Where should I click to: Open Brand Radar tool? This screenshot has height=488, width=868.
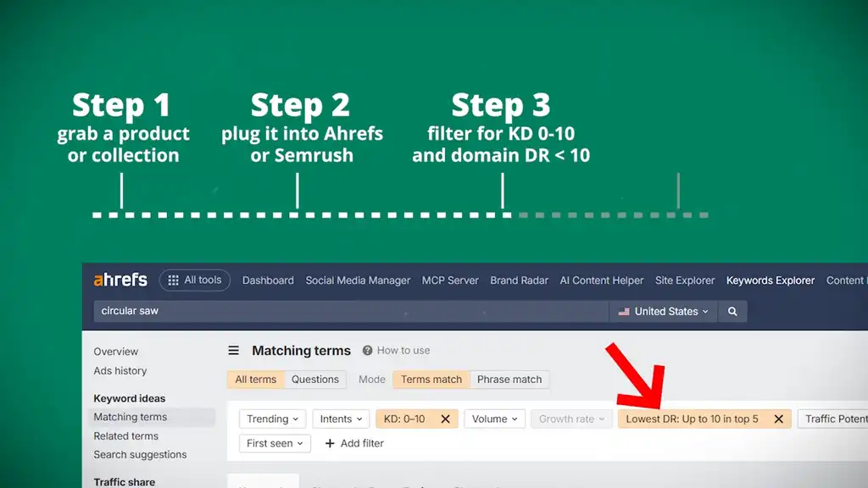pos(519,280)
